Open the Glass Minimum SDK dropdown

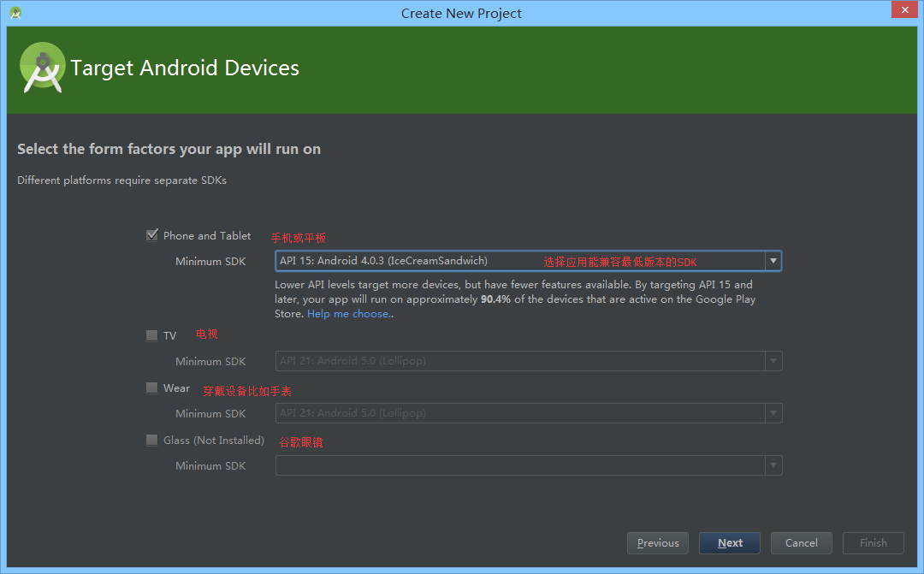click(773, 465)
